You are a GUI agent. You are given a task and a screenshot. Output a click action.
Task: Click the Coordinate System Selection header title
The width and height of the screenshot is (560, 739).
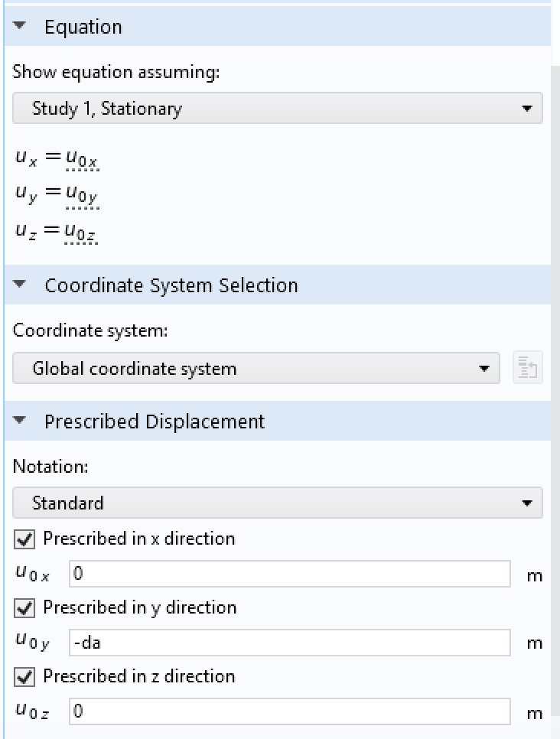click(x=171, y=285)
